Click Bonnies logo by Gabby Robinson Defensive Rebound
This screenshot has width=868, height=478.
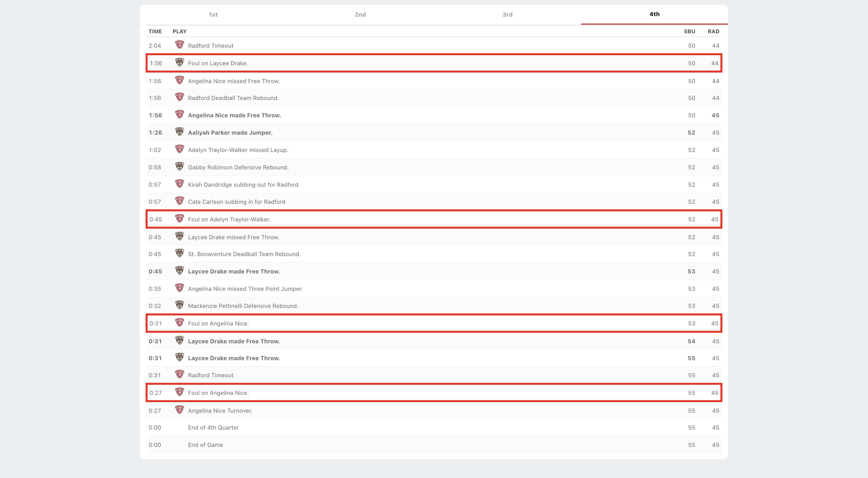pyautogui.click(x=180, y=166)
